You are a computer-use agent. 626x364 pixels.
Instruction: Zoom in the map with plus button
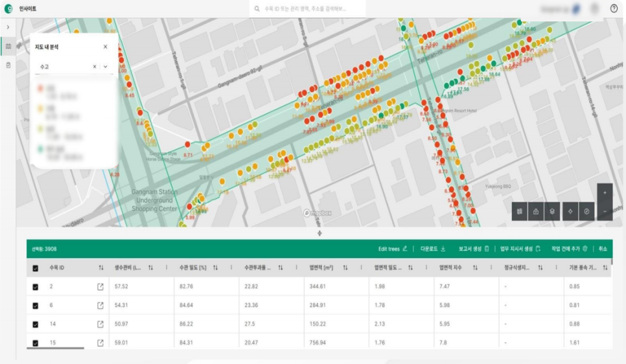605,193
